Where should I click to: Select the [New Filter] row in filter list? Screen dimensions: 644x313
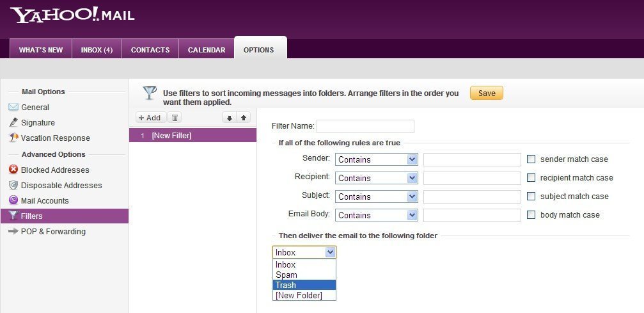(192, 135)
